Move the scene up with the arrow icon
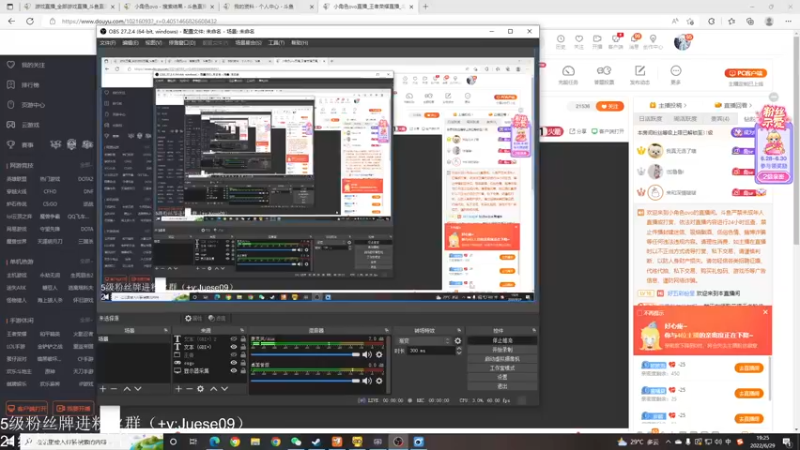 (127, 389)
